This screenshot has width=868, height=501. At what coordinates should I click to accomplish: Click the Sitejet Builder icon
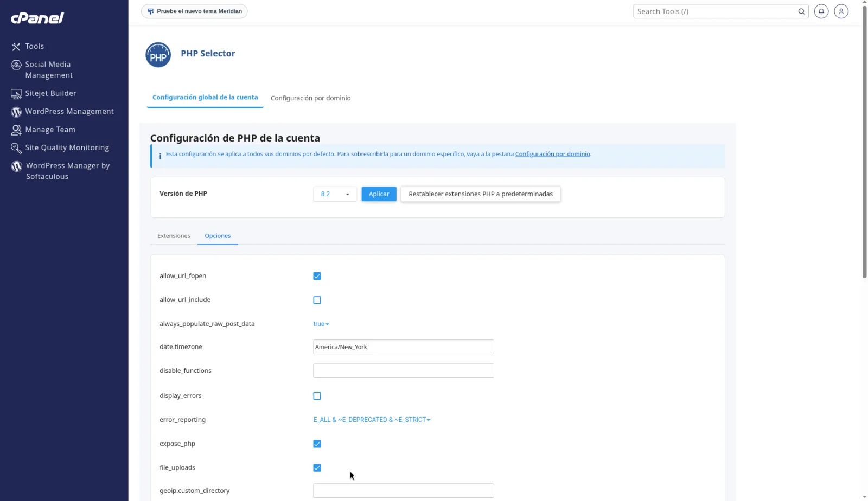coord(16,94)
